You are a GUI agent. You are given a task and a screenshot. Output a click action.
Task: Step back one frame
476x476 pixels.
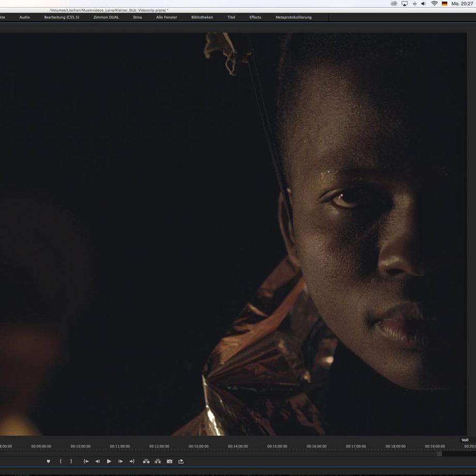tap(97, 462)
